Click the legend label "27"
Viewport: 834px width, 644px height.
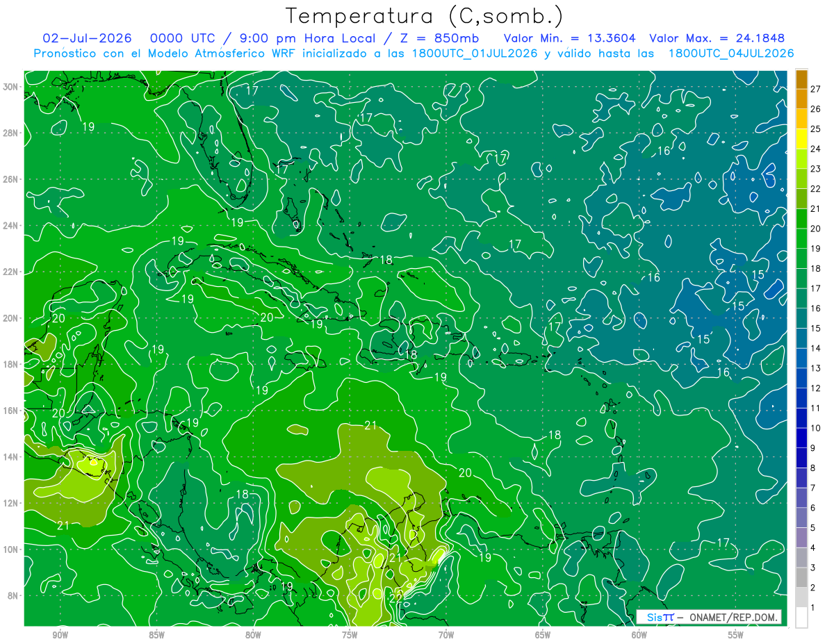(816, 88)
